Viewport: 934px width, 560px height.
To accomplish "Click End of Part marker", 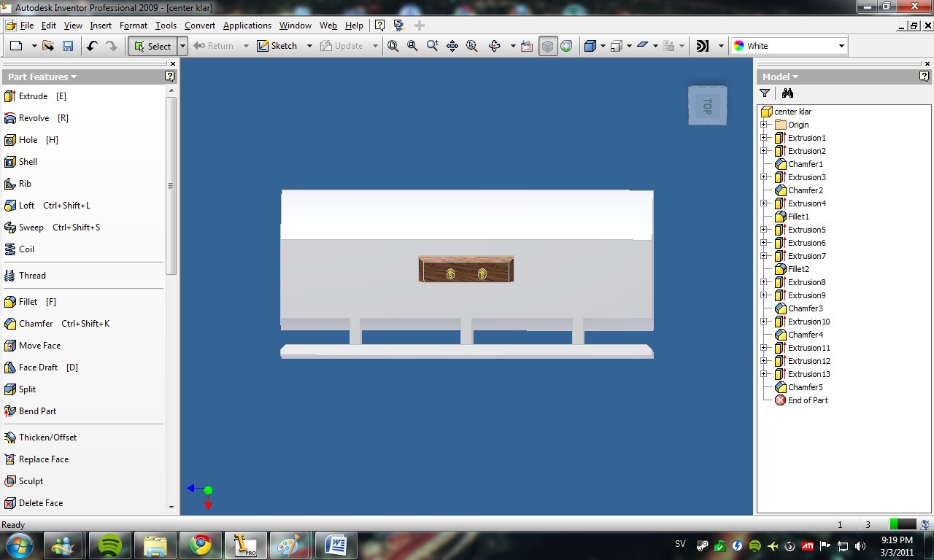I will click(x=801, y=400).
